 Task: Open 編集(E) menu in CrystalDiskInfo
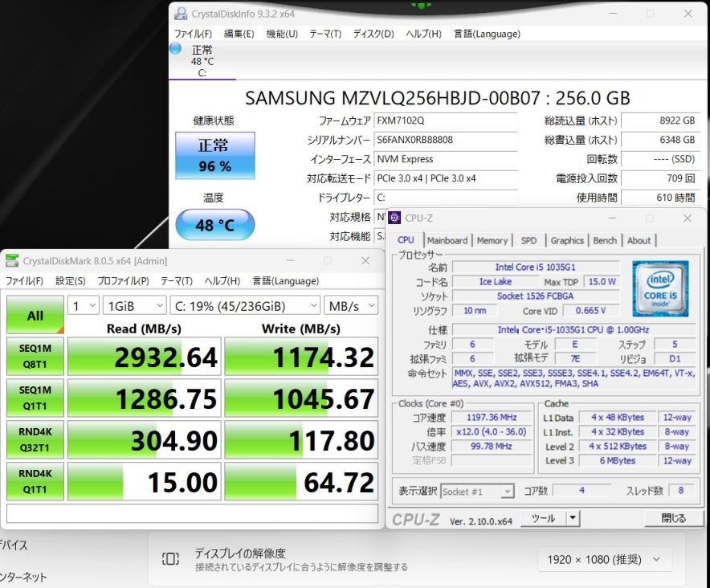pyautogui.click(x=239, y=34)
